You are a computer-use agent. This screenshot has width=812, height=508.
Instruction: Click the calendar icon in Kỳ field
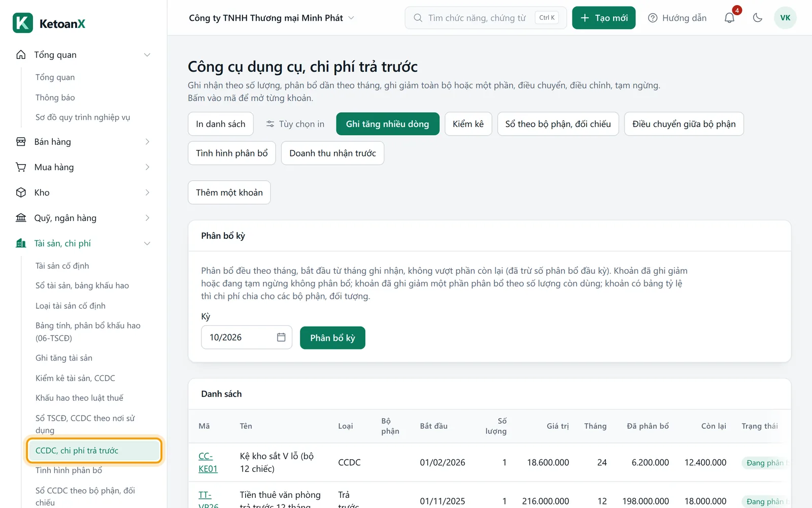281,337
